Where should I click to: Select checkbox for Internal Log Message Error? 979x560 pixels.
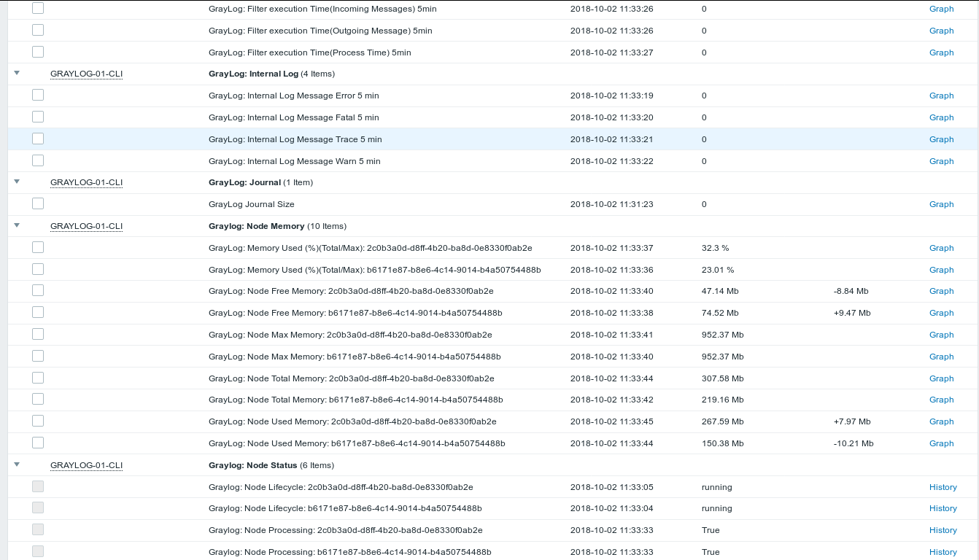[x=38, y=95]
